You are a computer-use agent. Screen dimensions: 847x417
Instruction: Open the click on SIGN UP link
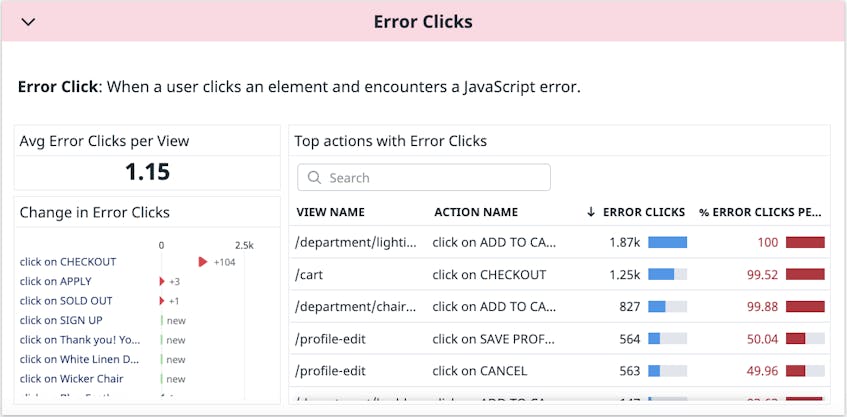point(61,320)
